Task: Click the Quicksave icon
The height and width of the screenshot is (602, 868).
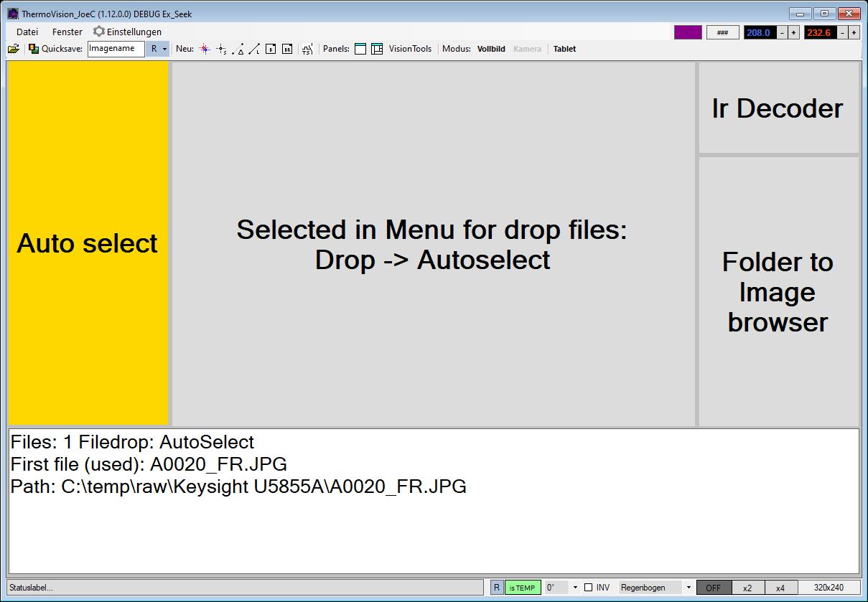Action: 34,49
